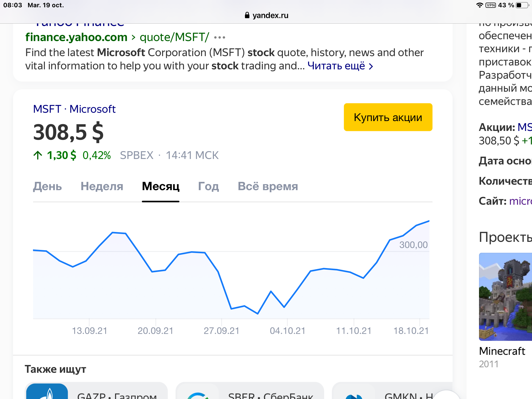Click the 308,5 $ price value
This screenshot has height=399, width=532.
pos(68,132)
